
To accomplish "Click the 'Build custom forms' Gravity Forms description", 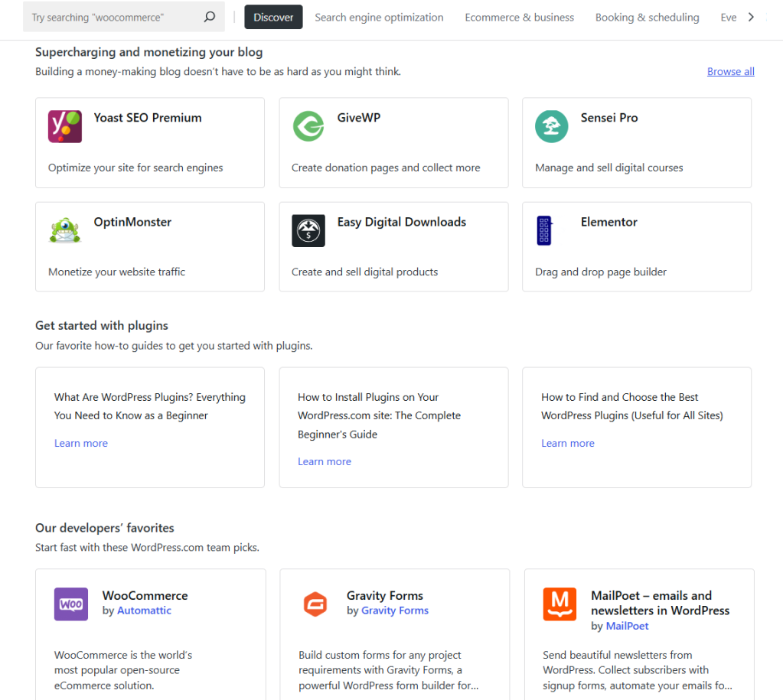I will [389, 670].
